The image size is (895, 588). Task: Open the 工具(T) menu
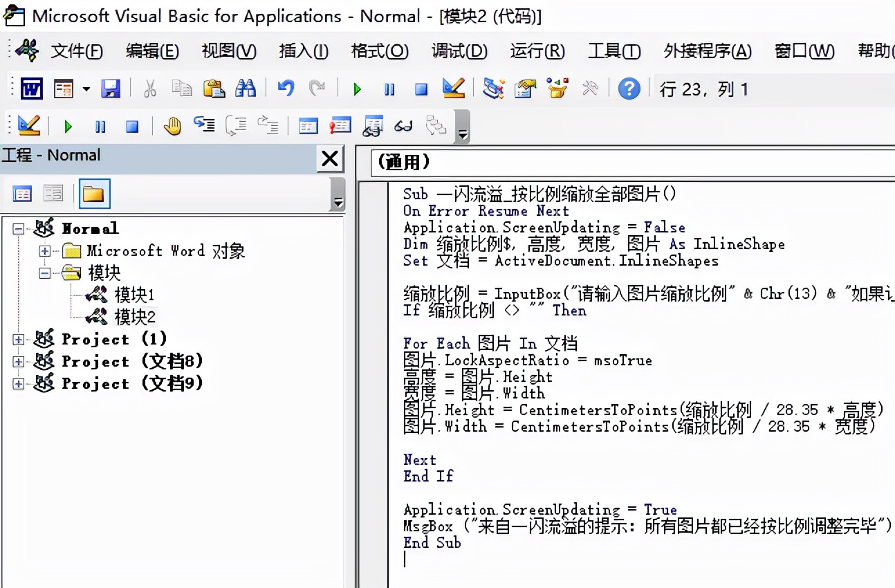(614, 50)
